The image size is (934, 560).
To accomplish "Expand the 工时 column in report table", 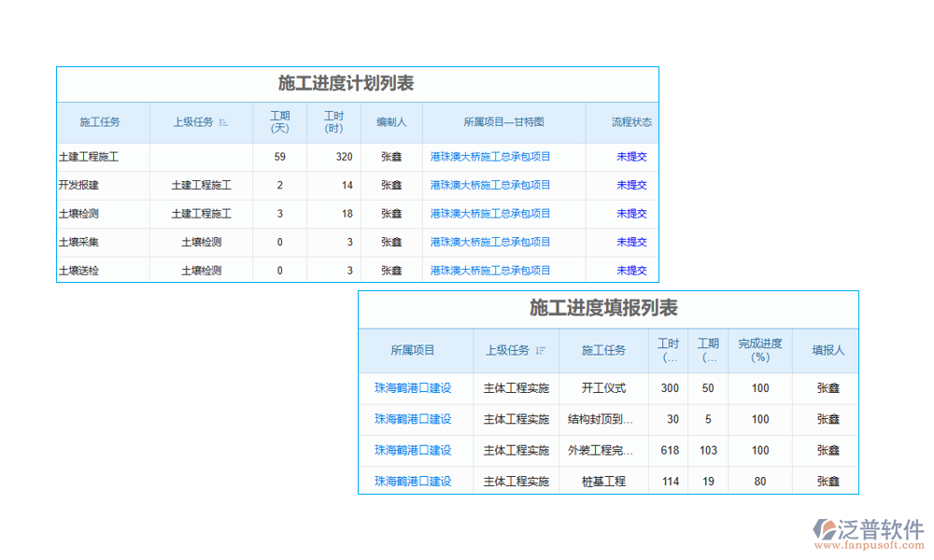I will (669, 350).
